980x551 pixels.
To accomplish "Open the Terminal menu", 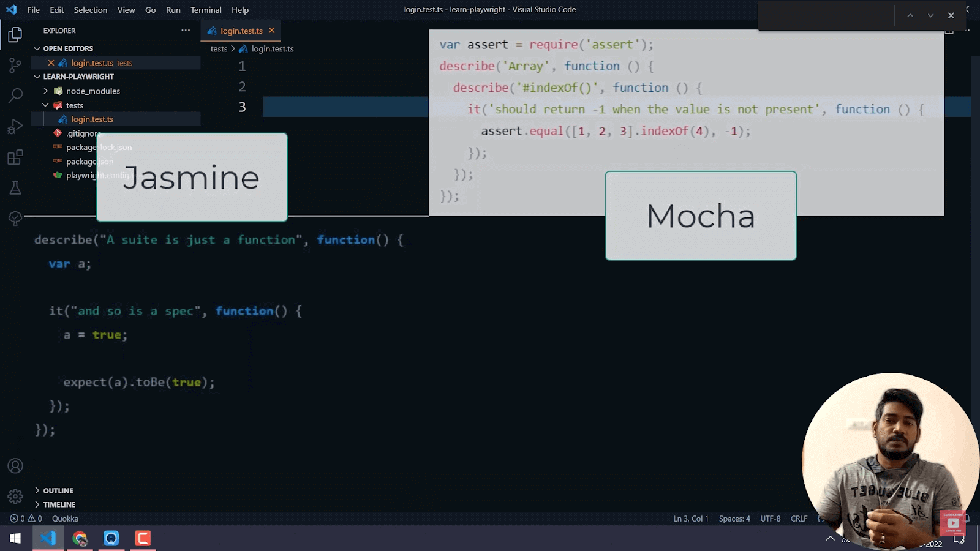I will (x=205, y=10).
